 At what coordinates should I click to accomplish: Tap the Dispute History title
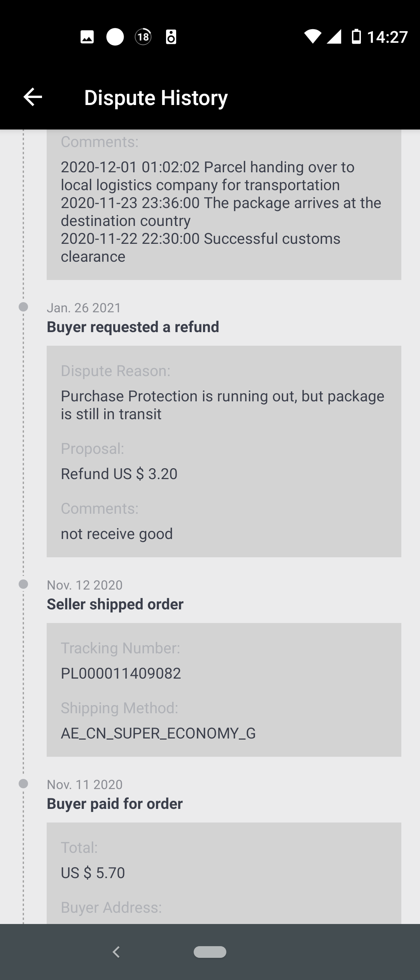(156, 98)
